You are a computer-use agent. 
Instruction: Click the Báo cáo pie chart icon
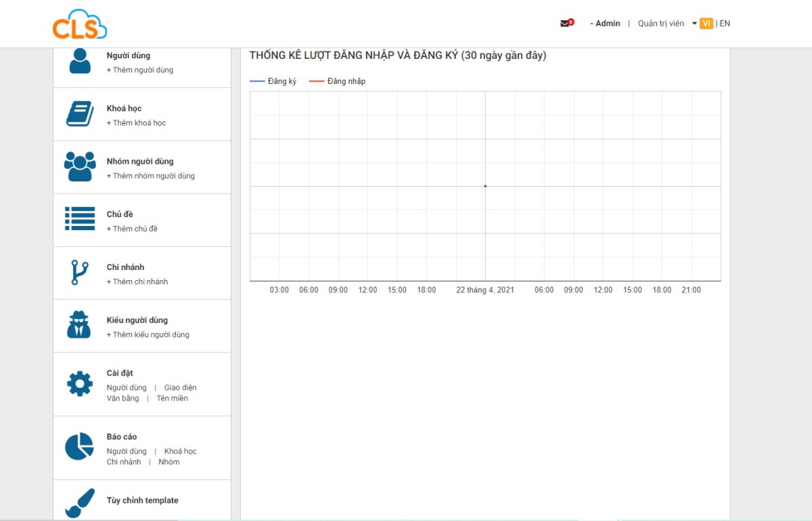(79, 447)
